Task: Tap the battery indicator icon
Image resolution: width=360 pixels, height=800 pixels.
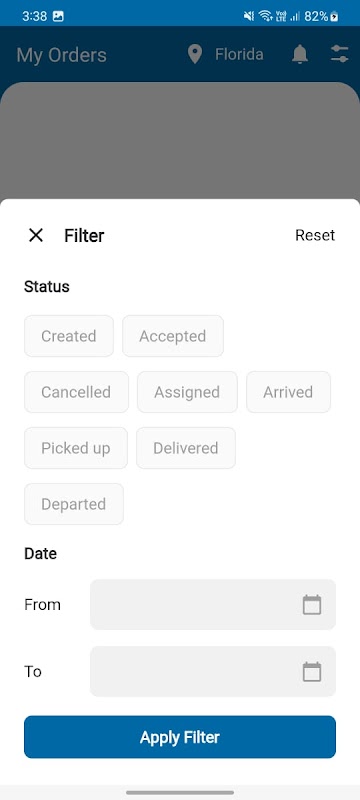Action: coord(334,16)
